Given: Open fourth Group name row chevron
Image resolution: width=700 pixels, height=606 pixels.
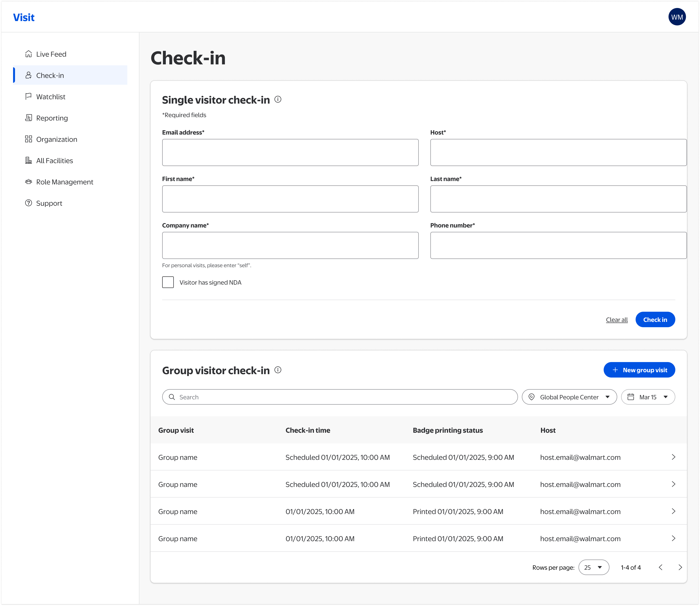Looking at the screenshot, I should (673, 538).
